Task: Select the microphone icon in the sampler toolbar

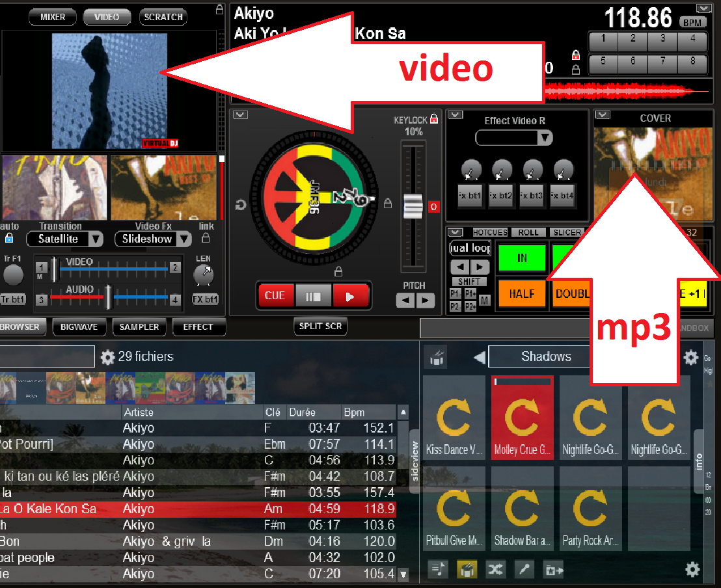Action: point(524,569)
